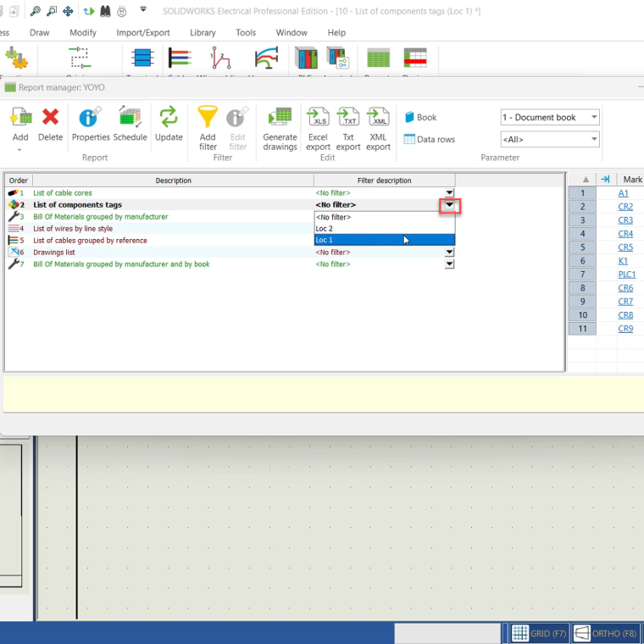Viewport: 644px width, 644px height.
Task: Open the PLC1 mark link
Action: 627,275
